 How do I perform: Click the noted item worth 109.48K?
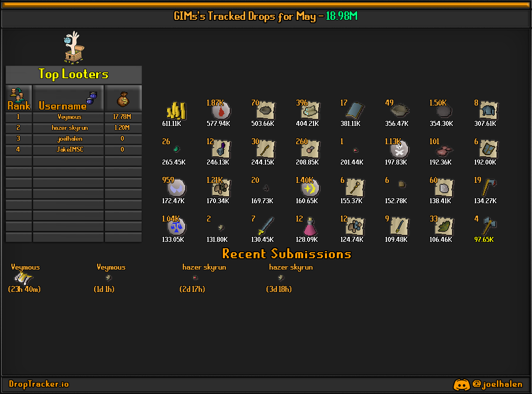[x=400, y=226]
